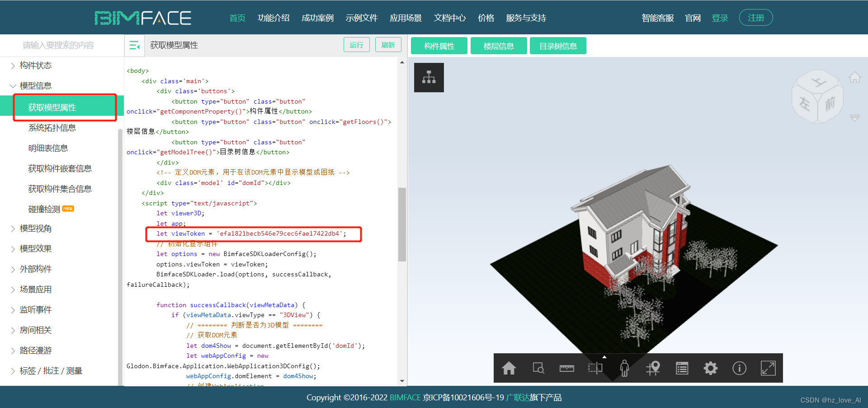
Task: Click the 运行 button
Action: click(356, 45)
